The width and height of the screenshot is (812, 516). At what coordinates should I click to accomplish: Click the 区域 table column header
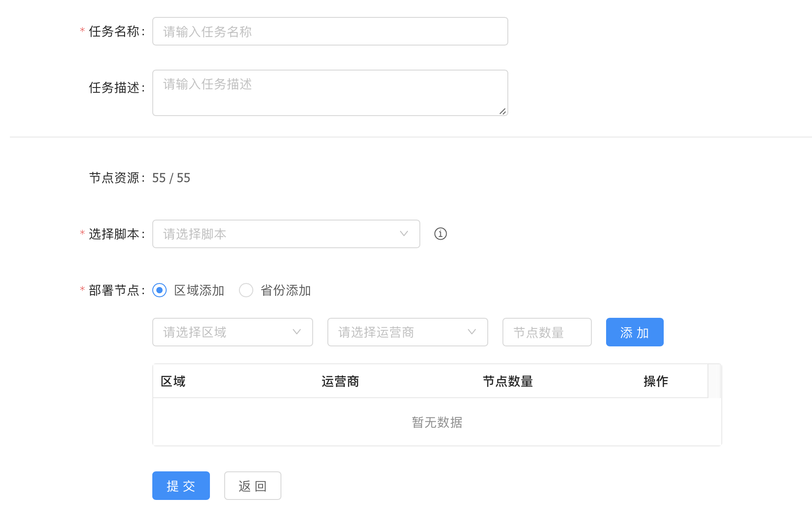(173, 381)
